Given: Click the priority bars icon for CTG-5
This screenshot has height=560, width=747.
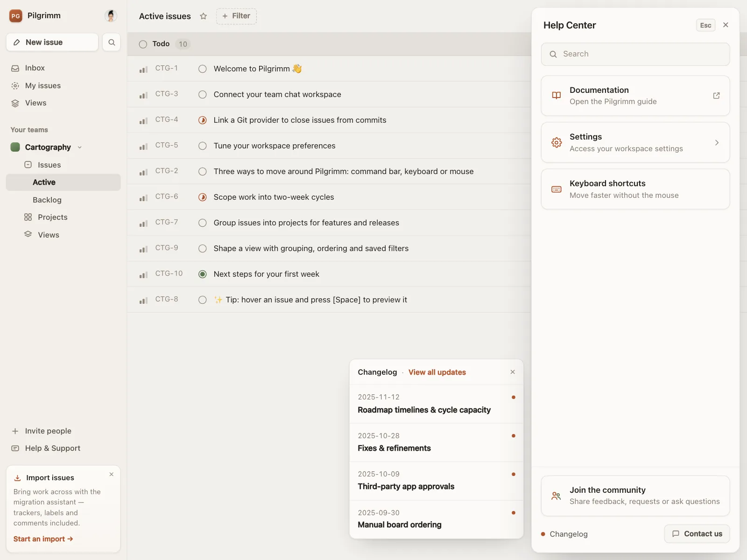Looking at the screenshot, I should pyautogui.click(x=143, y=146).
